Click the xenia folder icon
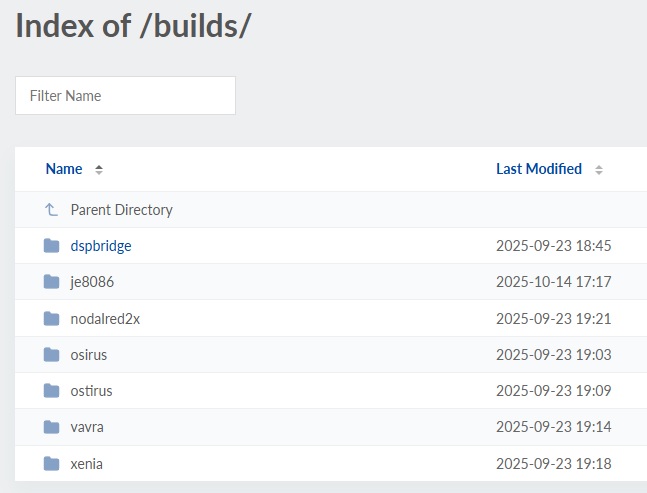This screenshot has height=493, width=647. 52,464
